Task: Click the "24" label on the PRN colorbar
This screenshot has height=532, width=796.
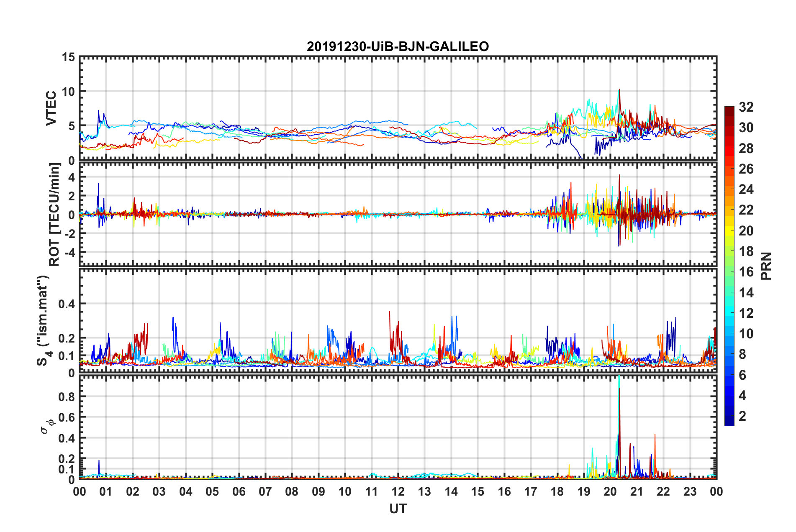Action: tap(746, 189)
